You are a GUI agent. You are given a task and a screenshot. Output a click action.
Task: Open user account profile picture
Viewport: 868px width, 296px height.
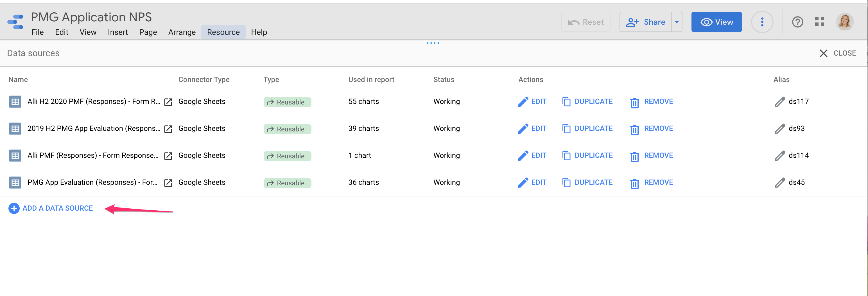click(844, 22)
